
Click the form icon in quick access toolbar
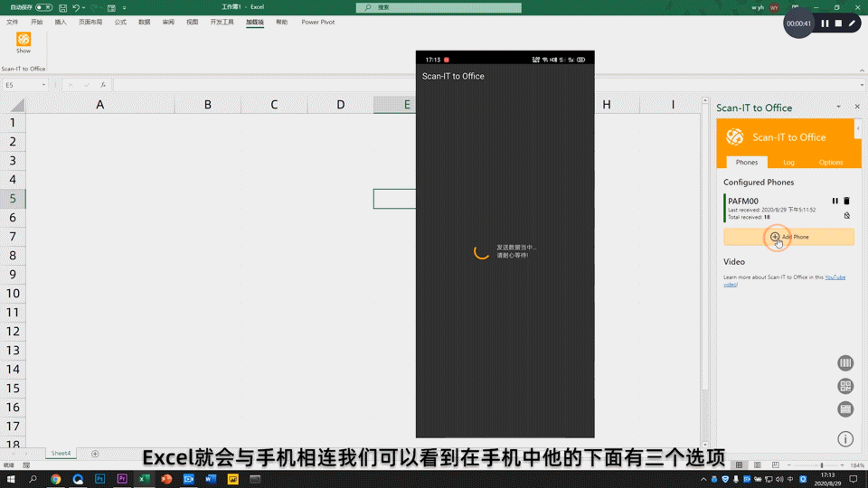coord(111,8)
